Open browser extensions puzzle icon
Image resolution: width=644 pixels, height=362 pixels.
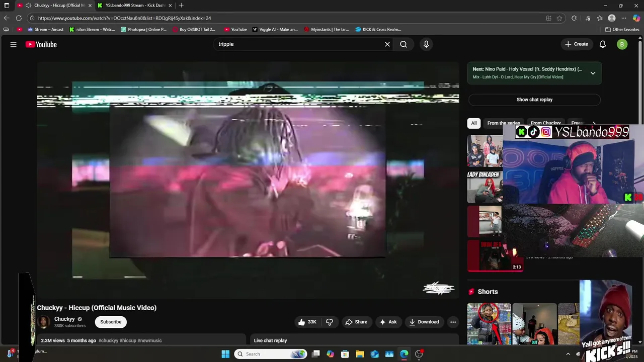574,18
